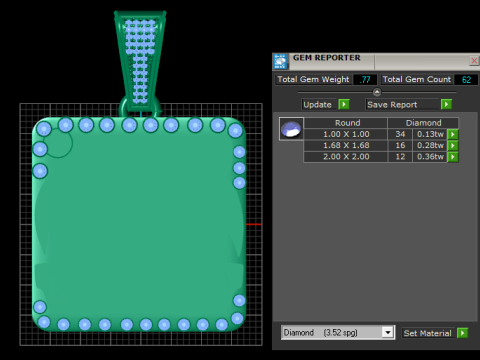Click the Total Gem Count label

[x=417, y=80]
